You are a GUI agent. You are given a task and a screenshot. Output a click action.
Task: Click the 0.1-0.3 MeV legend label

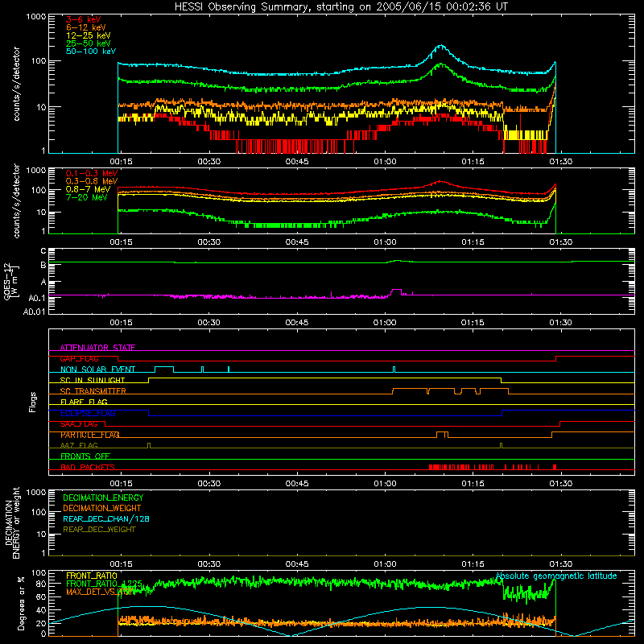coord(92,173)
